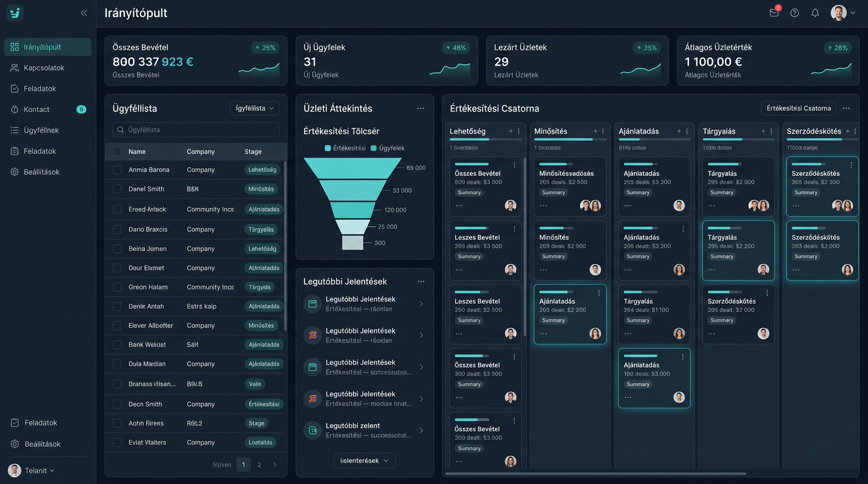Screen dimensions: 868x484
Task: Add a card to the Ajánlatadás column
Action: point(679,131)
